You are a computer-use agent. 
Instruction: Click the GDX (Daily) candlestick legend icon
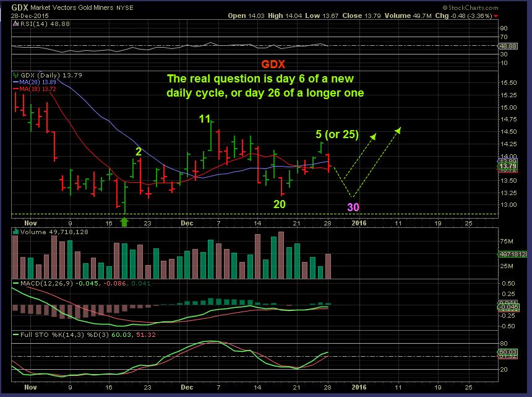tap(15, 75)
